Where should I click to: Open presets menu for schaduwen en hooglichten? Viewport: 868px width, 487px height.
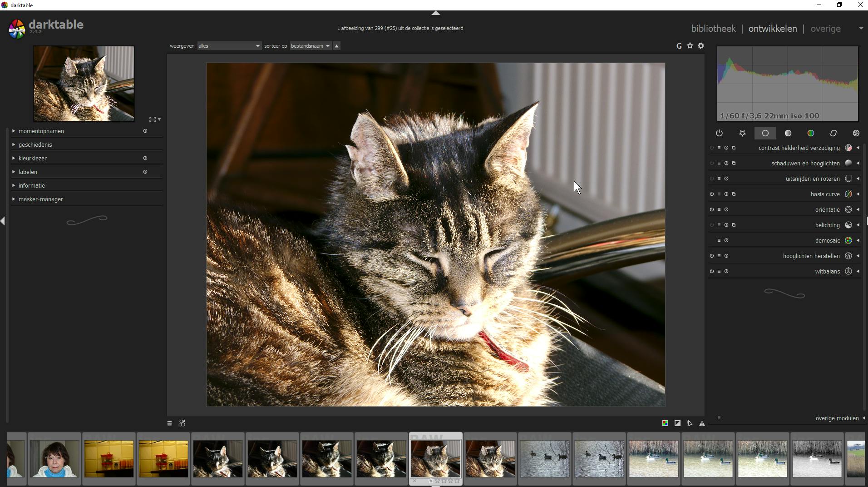coord(719,164)
